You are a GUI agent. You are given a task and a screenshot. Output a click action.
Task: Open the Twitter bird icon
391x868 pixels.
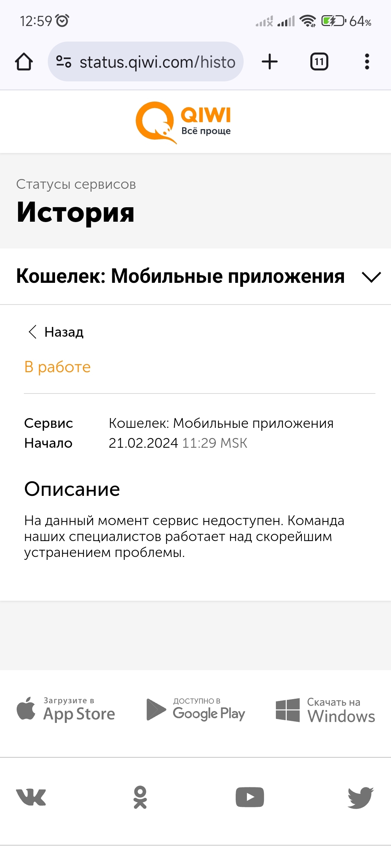point(360,797)
